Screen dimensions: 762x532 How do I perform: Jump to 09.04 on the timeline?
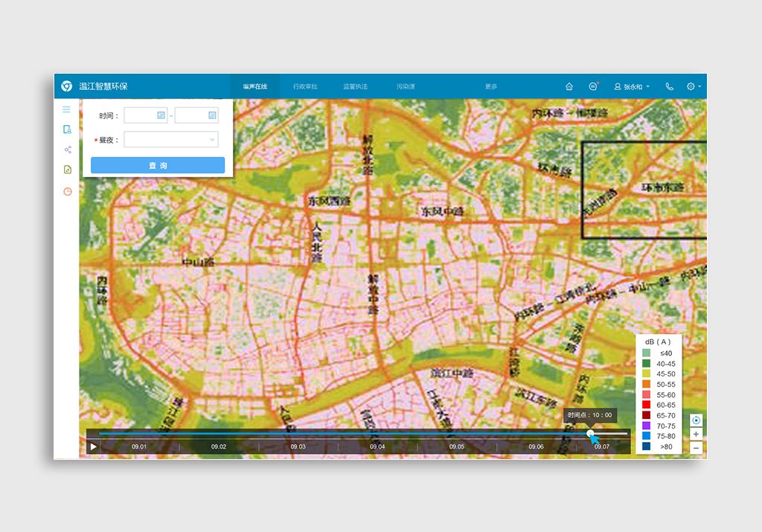(x=377, y=446)
